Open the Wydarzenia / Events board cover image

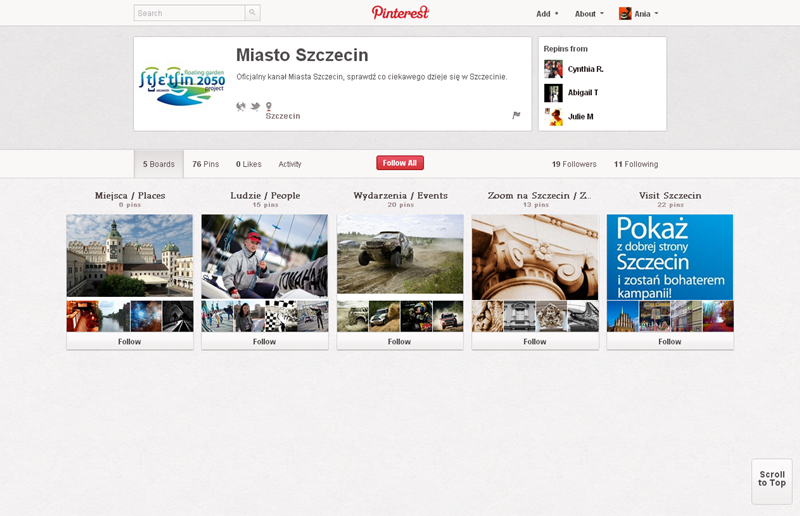coord(399,255)
